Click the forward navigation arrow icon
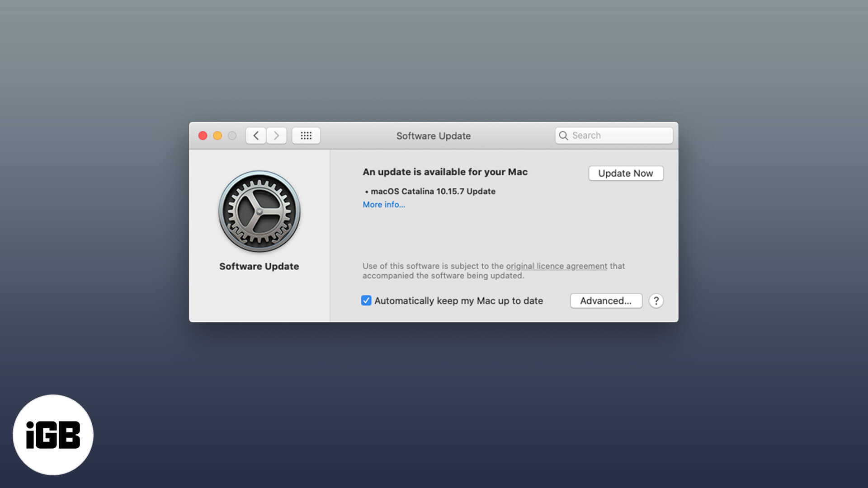868x488 pixels. [276, 135]
